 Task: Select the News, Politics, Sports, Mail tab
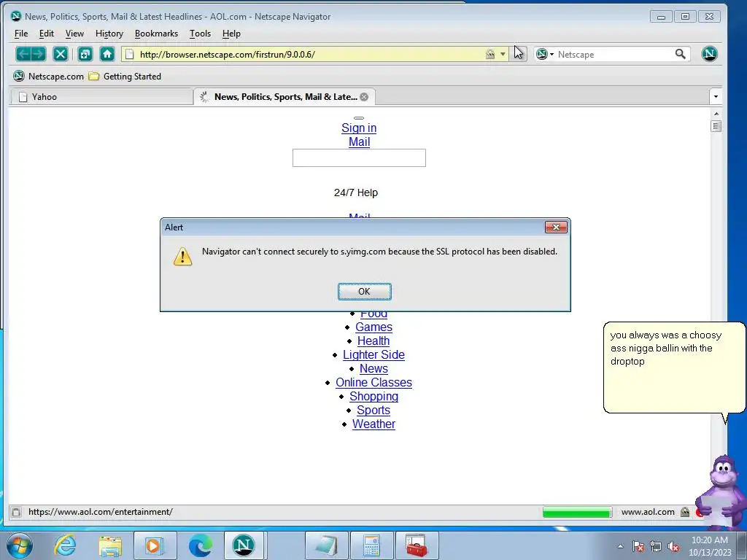(x=285, y=97)
